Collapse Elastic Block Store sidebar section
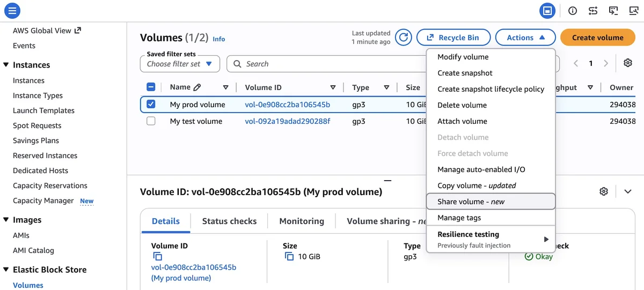 (6, 270)
